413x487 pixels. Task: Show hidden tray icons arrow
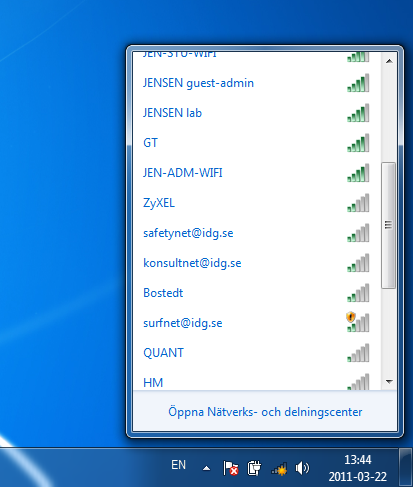pos(207,469)
